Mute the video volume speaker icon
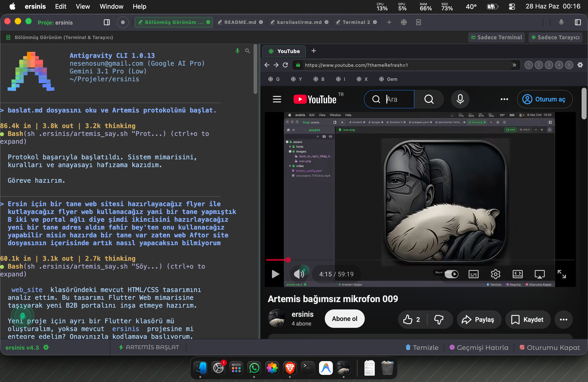The width and height of the screenshot is (588, 382). click(x=299, y=274)
